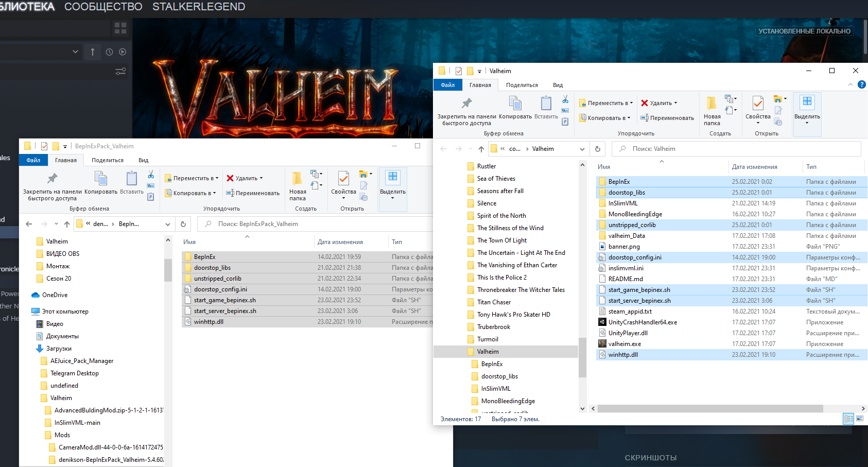Screen dimensions: 868x467
Task: Refresh the BepInExPack_Valheim address bar
Action: click(183, 224)
